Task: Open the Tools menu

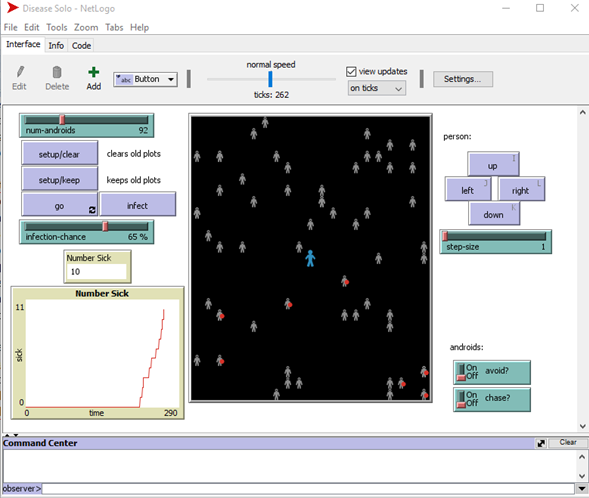Action: point(57,27)
